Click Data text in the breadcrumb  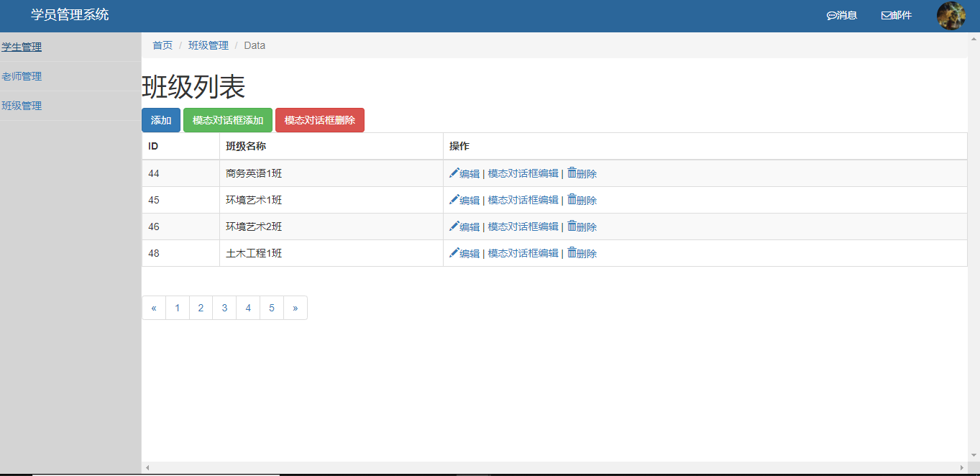coord(255,45)
